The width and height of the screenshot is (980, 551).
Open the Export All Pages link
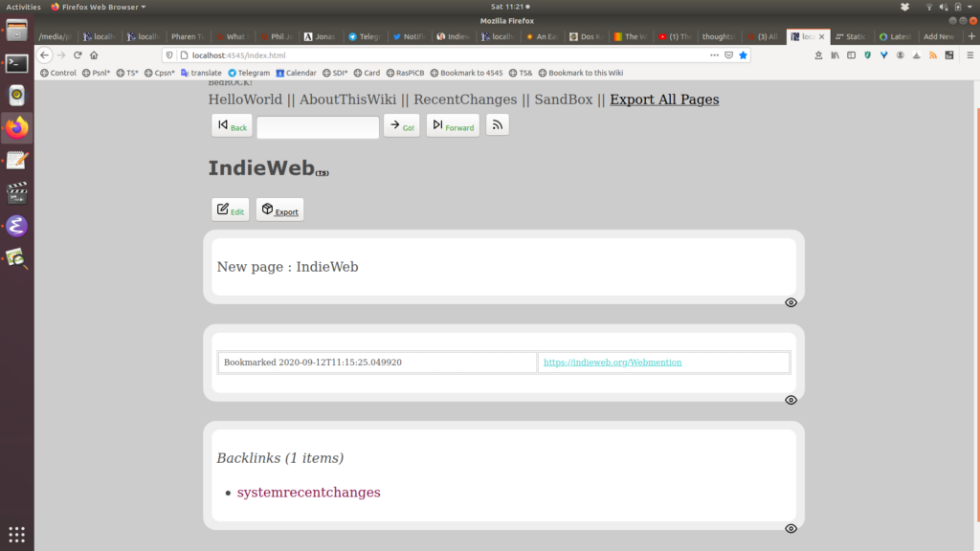point(664,99)
